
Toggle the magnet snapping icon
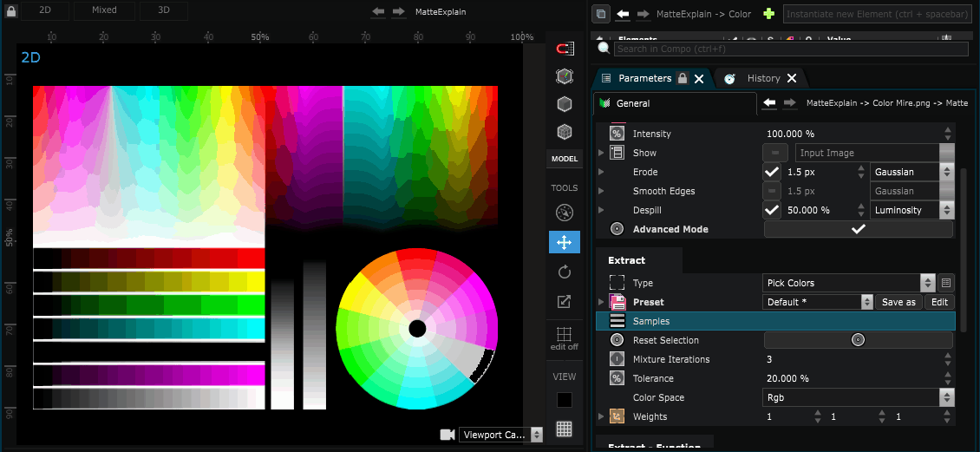[x=565, y=49]
